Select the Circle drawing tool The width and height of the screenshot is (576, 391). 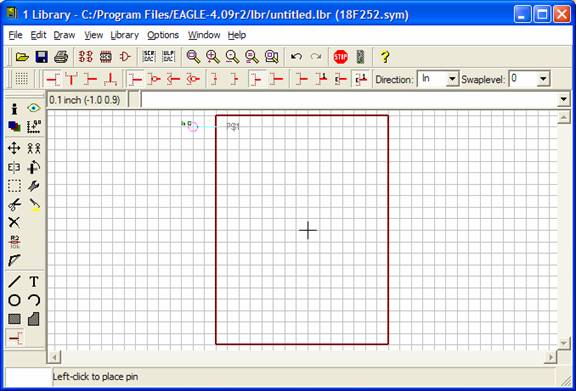point(14,301)
